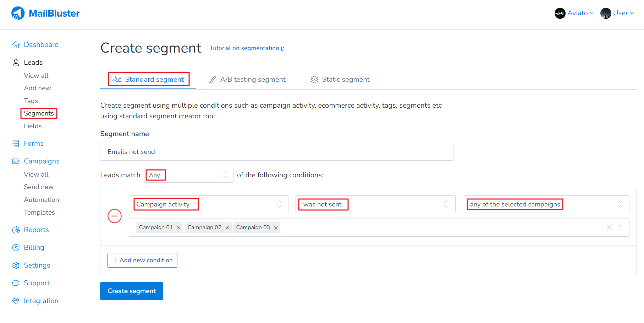Image resolution: width=644 pixels, height=323 pixels.
Task: Click the MailBluster rocket logo
Action: point(18,13)
